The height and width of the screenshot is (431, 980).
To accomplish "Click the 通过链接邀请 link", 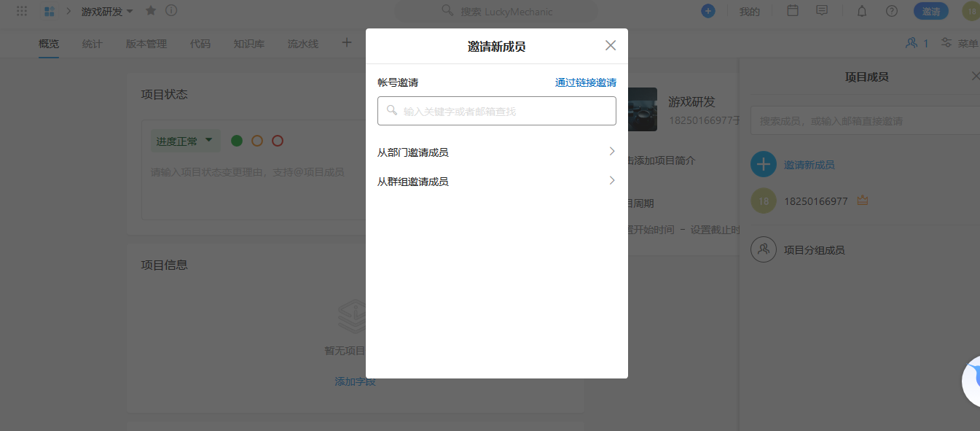I will point(584,82).
